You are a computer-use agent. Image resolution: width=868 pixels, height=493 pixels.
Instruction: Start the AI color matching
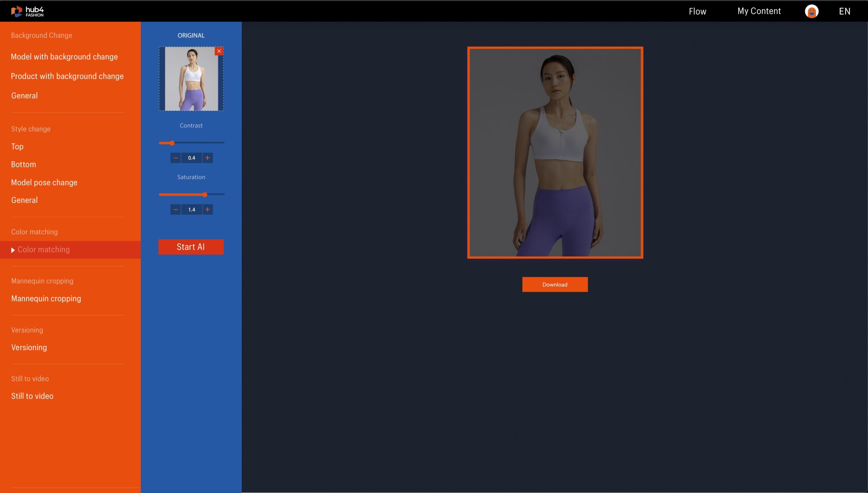click(x=191, y=247)
